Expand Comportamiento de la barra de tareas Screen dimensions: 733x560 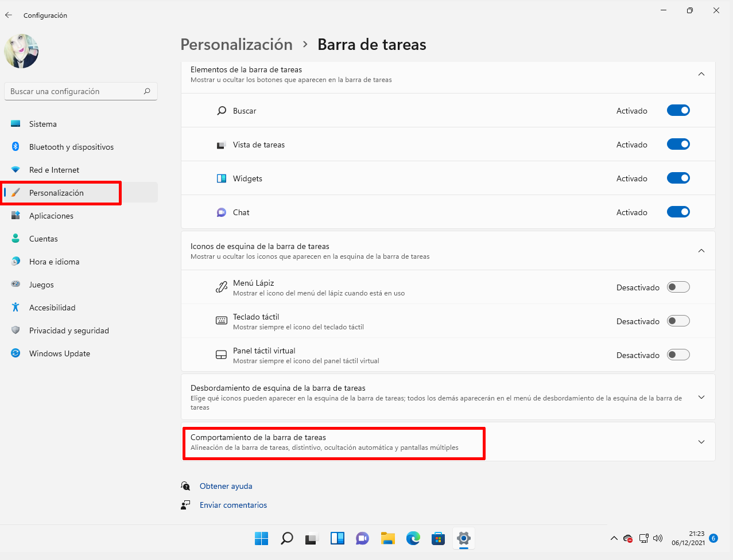tap(701, 442)
